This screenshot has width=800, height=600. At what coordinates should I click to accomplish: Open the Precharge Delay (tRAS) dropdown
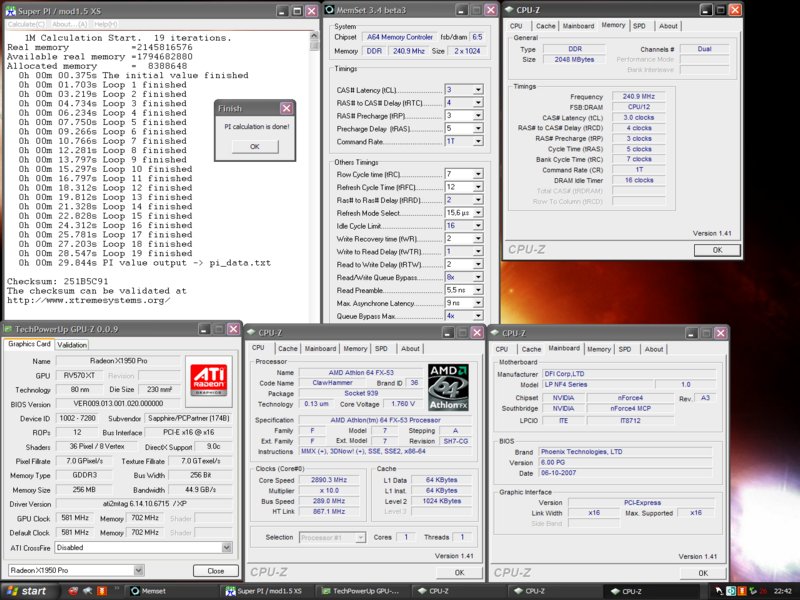pyautogui.click(x=478, y=129)
